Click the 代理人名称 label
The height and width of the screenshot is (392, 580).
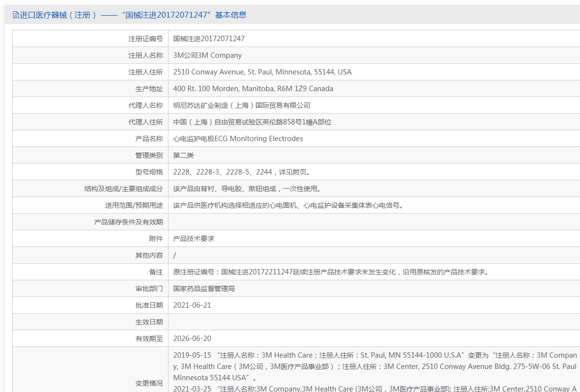(x=145, y=105)
